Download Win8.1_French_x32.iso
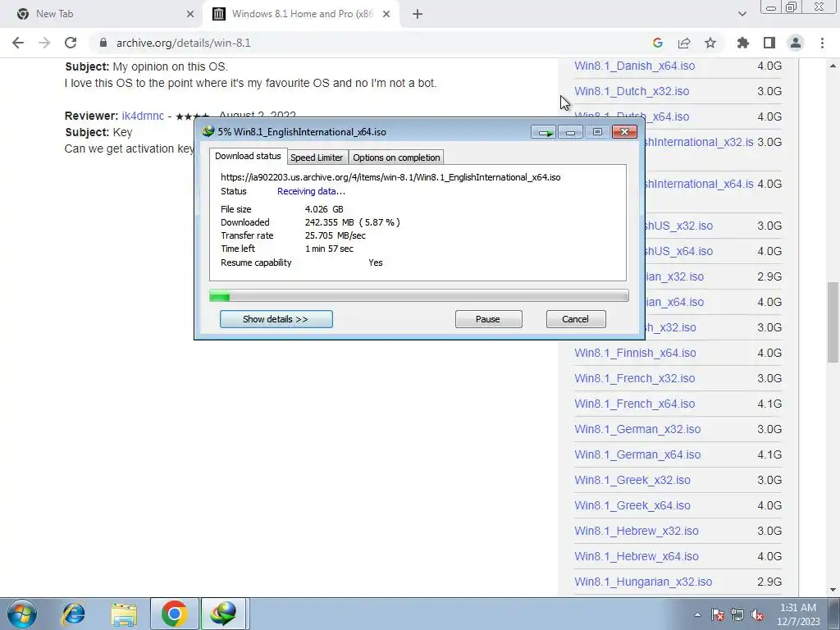840x630 pixels. click(634, 378)
